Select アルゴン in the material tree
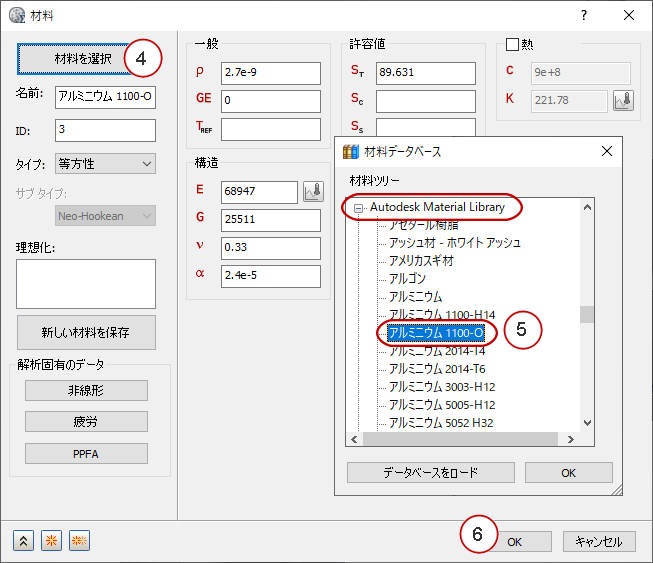 click(x=407, y=279)
